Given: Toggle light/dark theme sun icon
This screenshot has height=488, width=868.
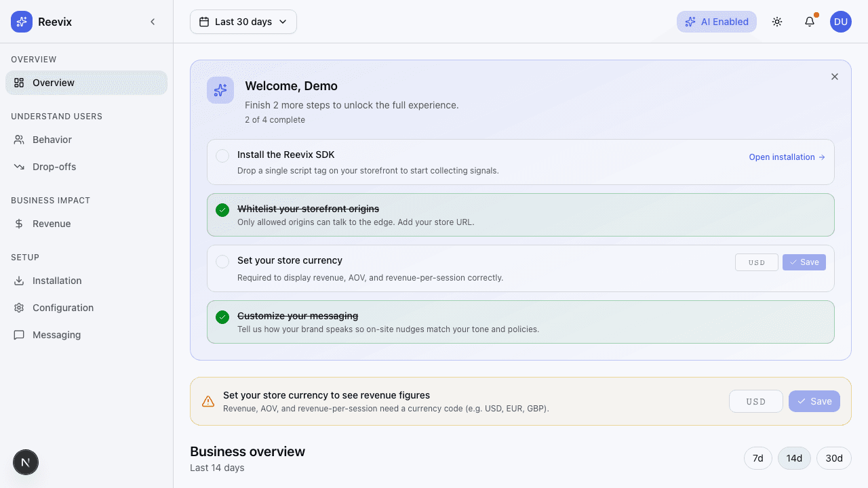Looking at the screenshot, I should point(777,22).
